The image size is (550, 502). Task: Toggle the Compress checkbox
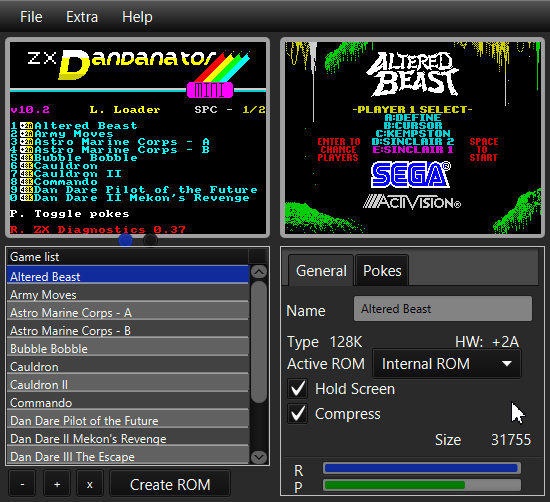pos(298,414)
